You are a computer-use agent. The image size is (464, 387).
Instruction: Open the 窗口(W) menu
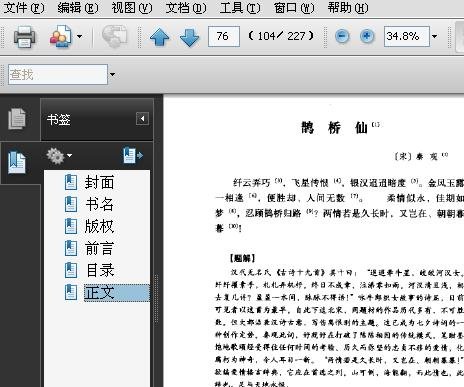pos(294,7)
